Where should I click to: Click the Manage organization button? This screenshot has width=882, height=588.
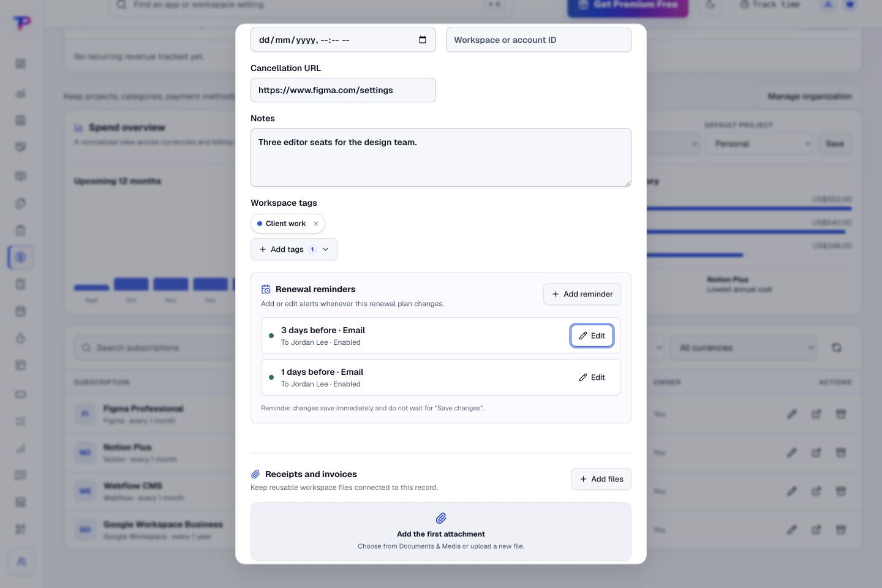pyautogui.click(x=809, y=96)
